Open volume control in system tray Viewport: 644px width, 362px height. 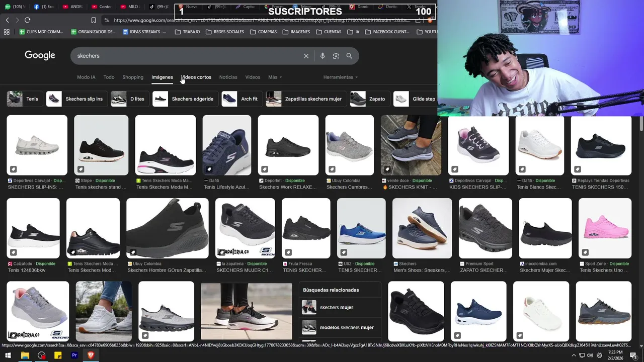pyautogui.click(x=591, y=355)
